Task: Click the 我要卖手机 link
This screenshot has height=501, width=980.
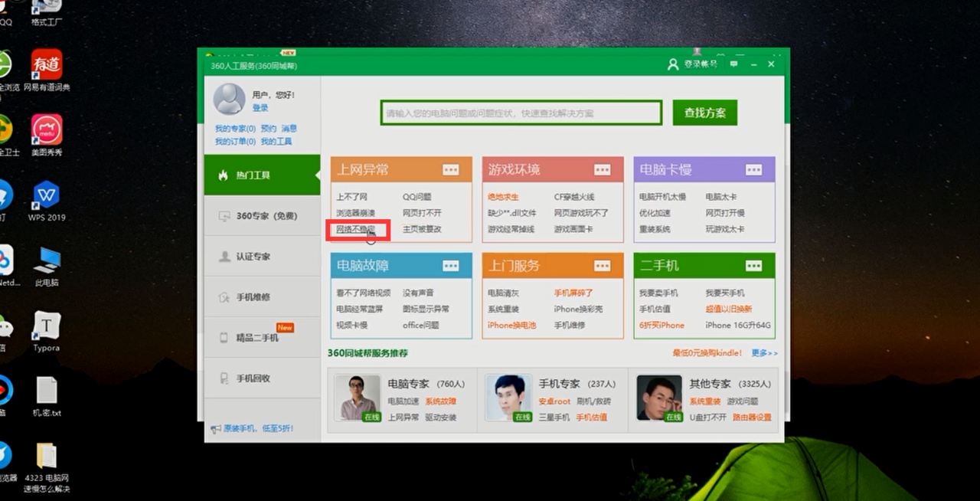Action: pos(659,293)
